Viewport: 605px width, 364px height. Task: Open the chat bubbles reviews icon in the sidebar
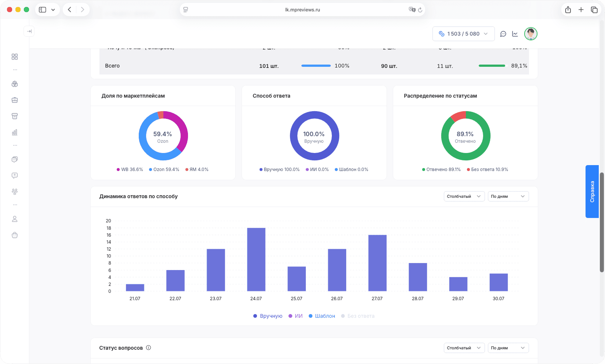pos(15,159)
